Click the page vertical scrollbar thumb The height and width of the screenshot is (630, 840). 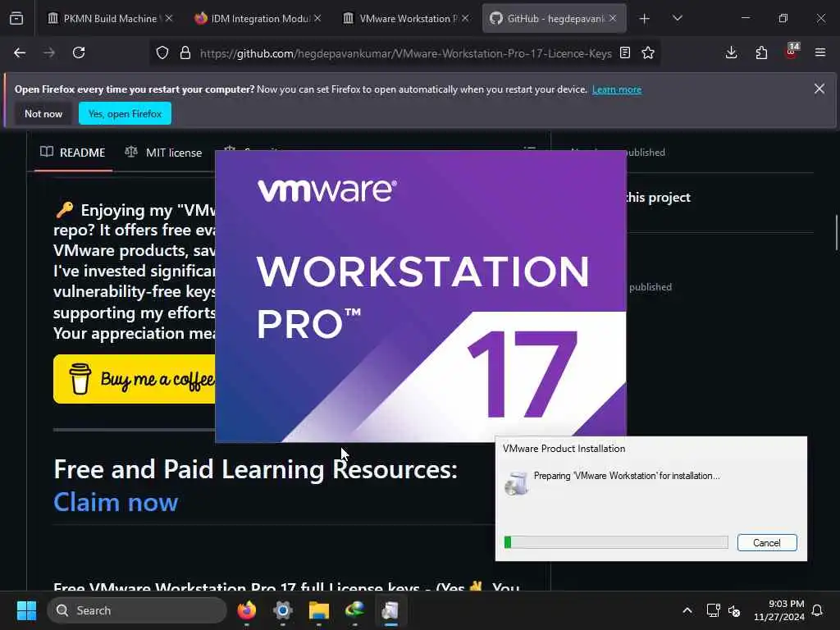[836, 232]
